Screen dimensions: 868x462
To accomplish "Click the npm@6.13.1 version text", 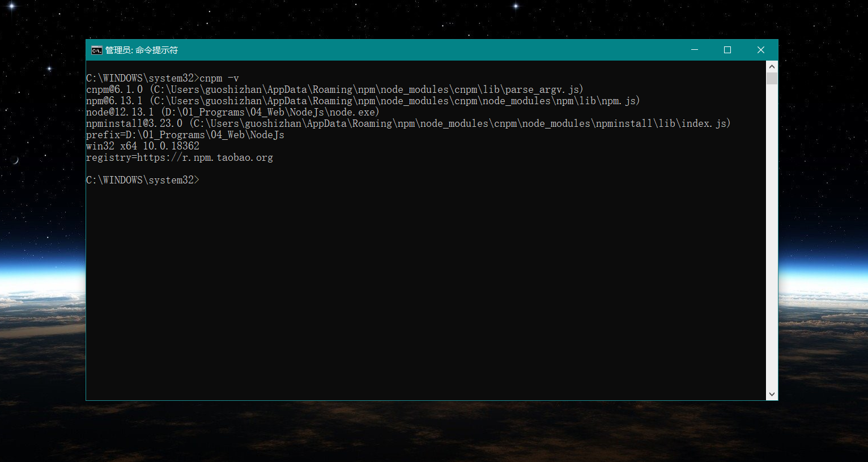I will pos(114,101).
